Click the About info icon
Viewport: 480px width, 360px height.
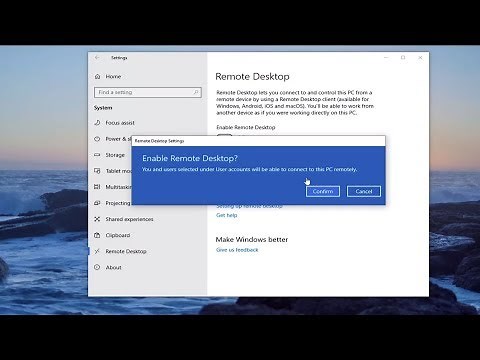point(97,267)
